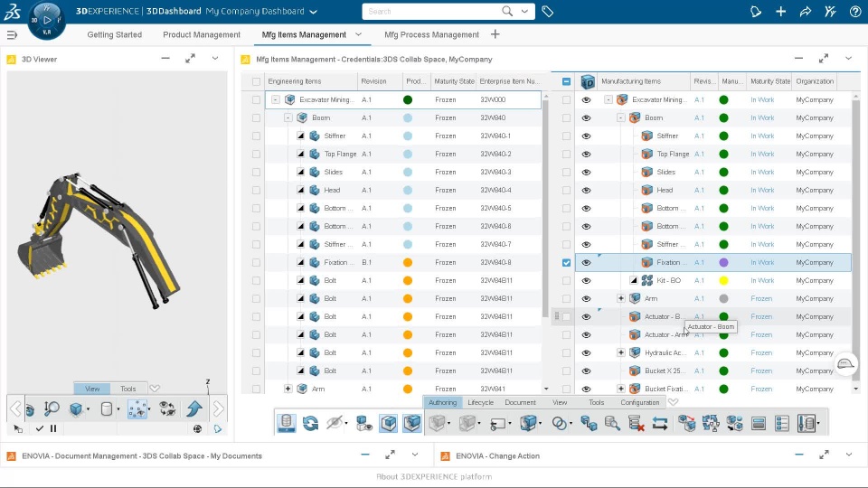The width and height of the screenshot is (868, 488).
Task: Add a new dashboard tab with plus
Action: click(495, 34)
